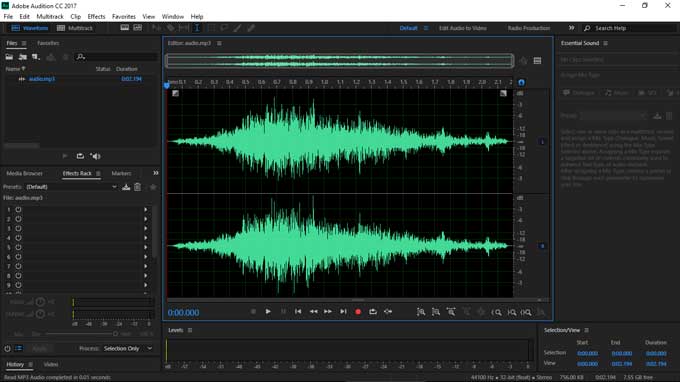Pause playback in the transport

(x=283, y=311)
